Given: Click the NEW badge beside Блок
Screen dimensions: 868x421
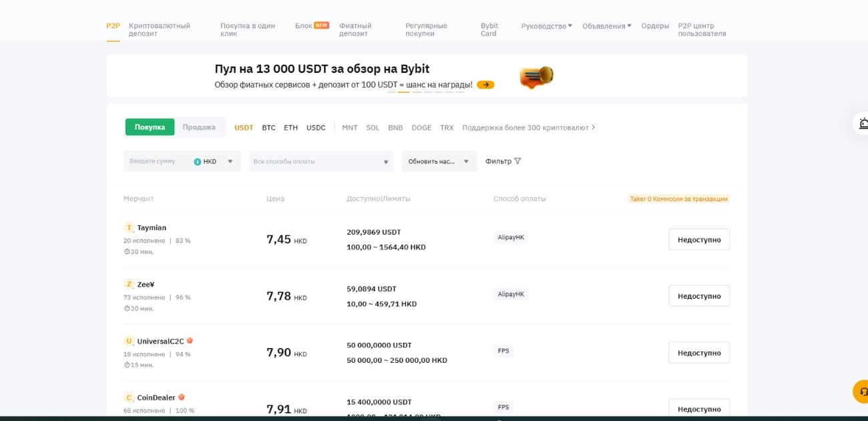Looking at the screenshot, I should coord(322,25).
